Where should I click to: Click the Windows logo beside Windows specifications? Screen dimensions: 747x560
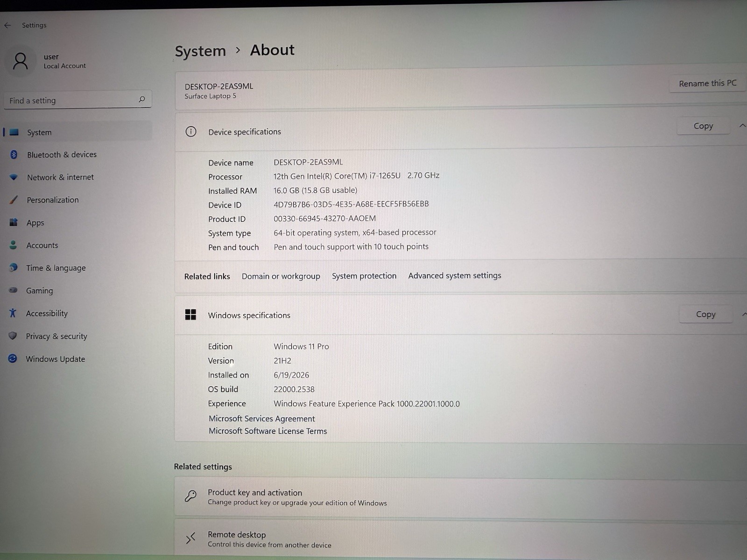pyautogui.click(x=190, y=315)
